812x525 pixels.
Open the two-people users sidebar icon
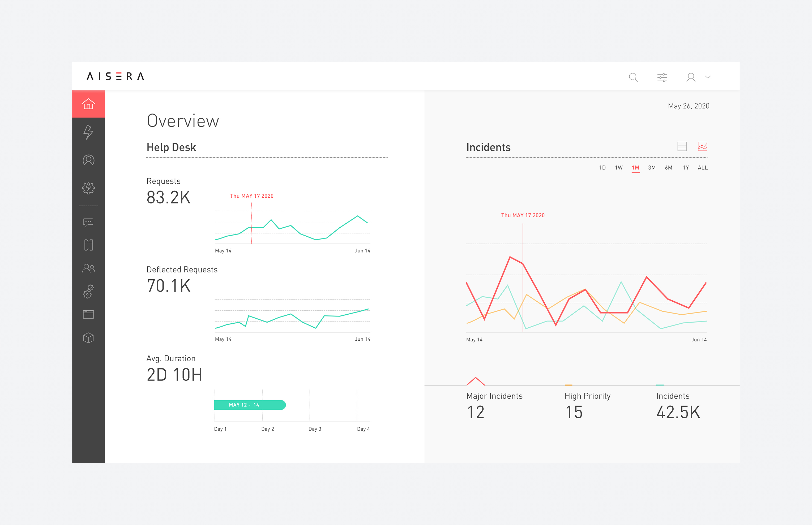(88, 269)
